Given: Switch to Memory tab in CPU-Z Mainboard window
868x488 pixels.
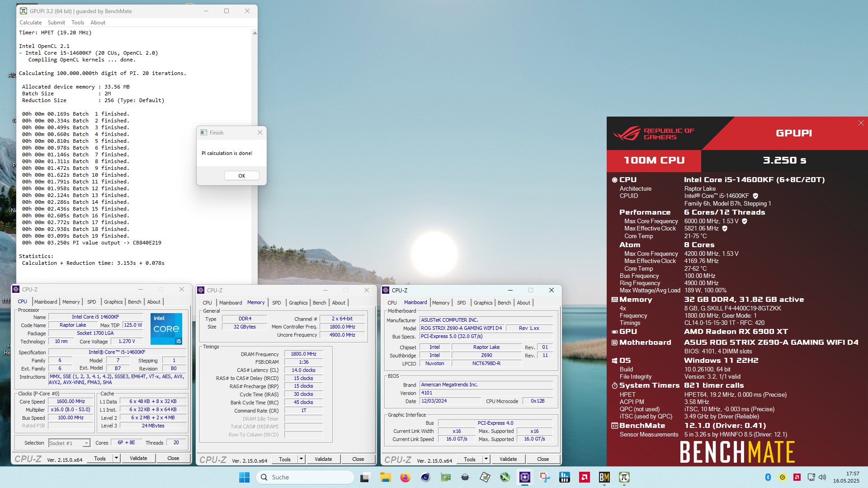Looking at the screenshot, I should tap(441, 303).
